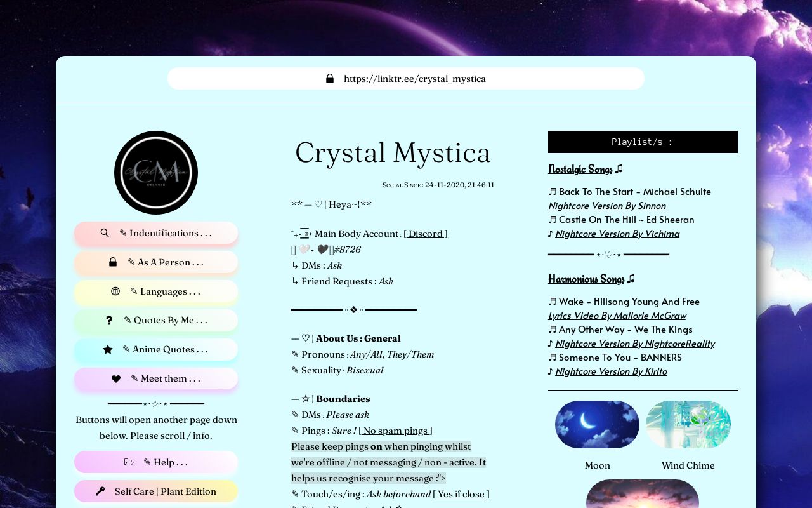
Task: Click the question mark icon on Quotes By Me
Action: 109,321
